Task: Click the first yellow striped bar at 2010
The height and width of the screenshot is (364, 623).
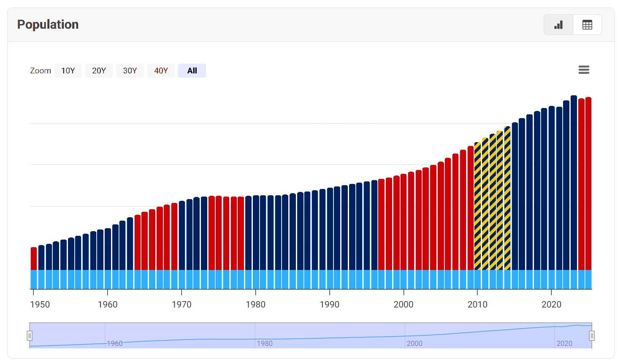Action: [x=477, y=207]
